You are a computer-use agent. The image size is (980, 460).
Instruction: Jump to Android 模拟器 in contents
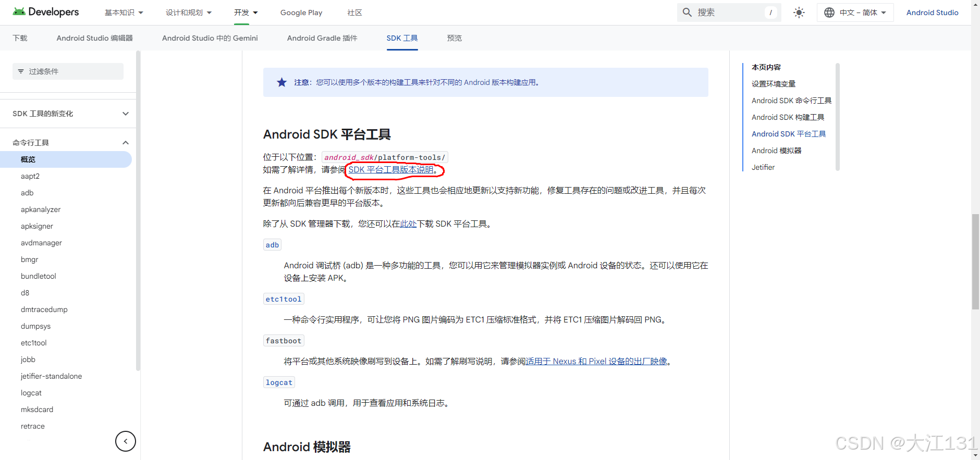pos(777,151)
